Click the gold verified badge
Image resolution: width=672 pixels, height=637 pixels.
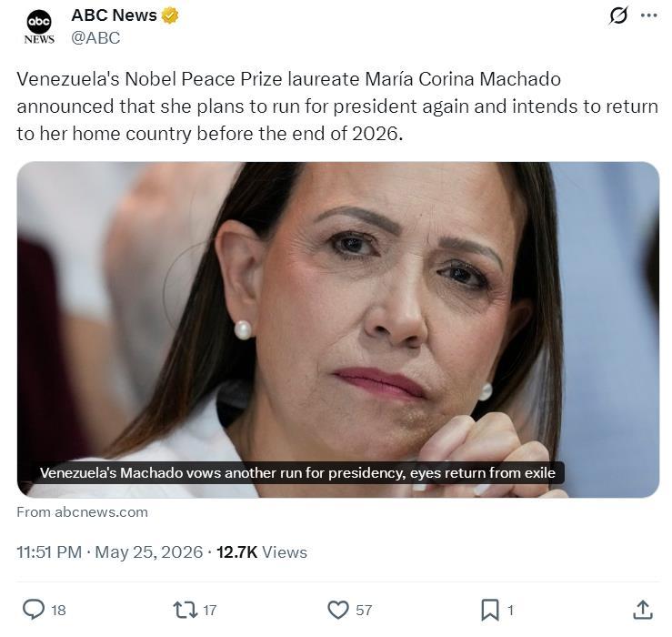[170, 15]
